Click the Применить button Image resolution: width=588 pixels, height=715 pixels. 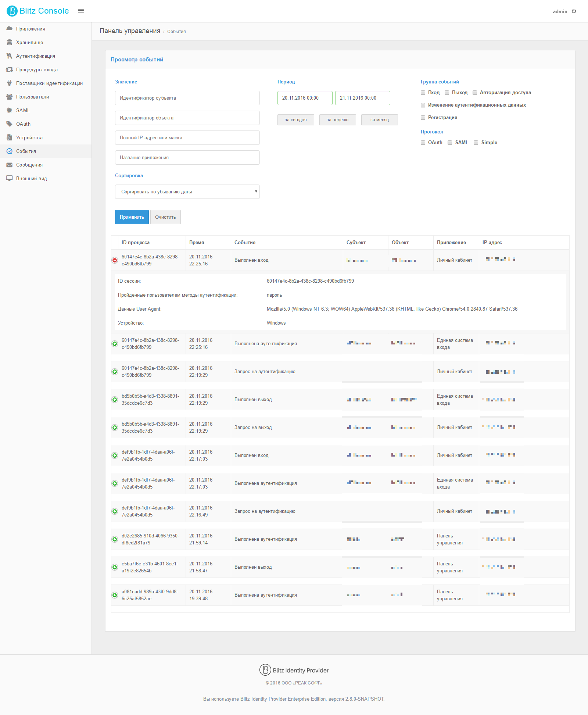[132, 217]
